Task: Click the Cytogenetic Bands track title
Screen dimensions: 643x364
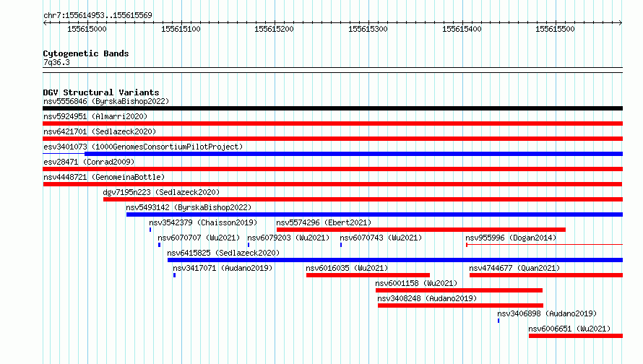Action: point(86,53)
